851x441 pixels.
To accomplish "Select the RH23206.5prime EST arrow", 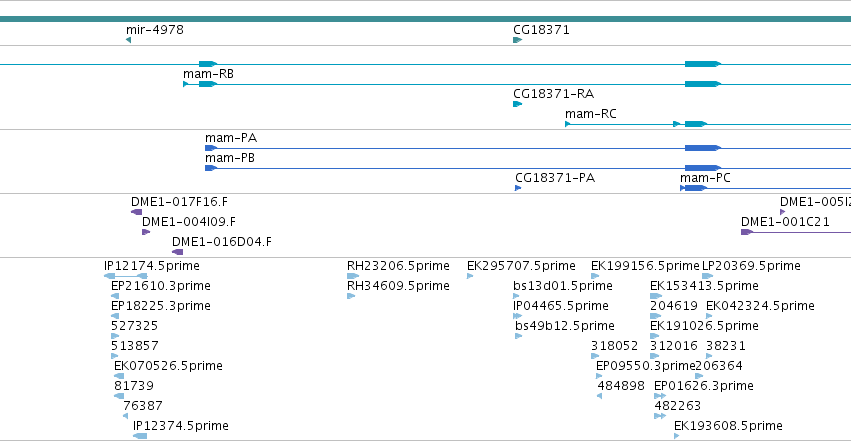I will [x=353, y=276].
